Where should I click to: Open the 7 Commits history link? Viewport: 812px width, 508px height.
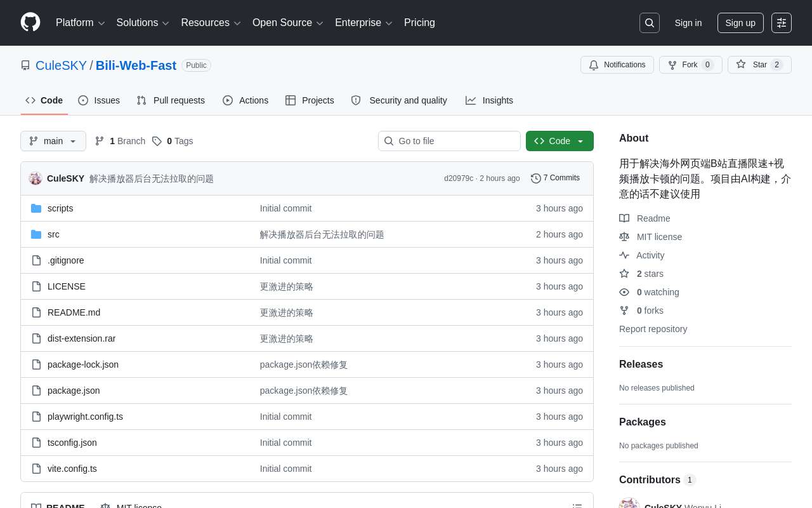[555, 178]
